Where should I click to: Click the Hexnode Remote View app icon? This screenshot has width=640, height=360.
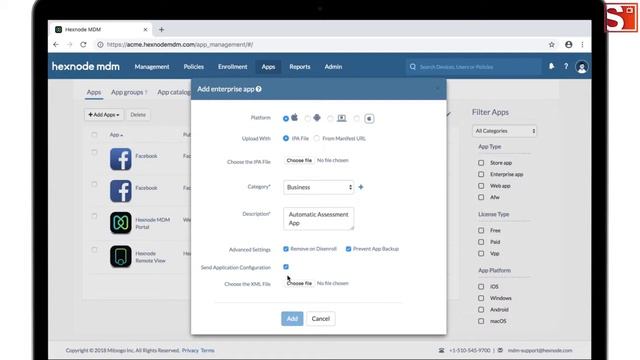point(120,256)
